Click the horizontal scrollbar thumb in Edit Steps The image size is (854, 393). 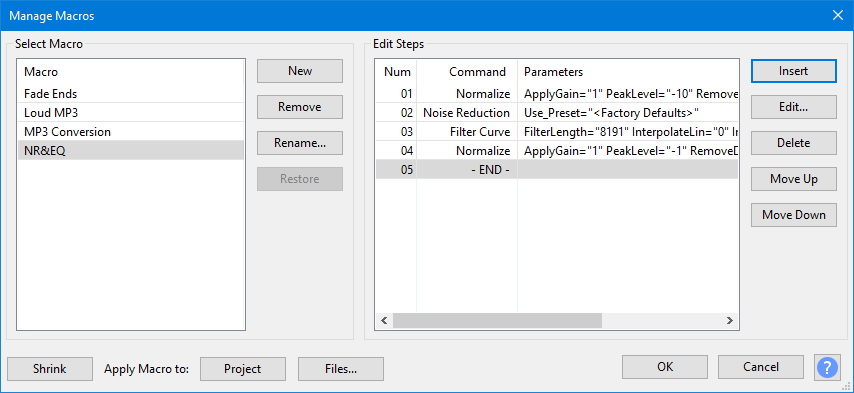point(497,321)
